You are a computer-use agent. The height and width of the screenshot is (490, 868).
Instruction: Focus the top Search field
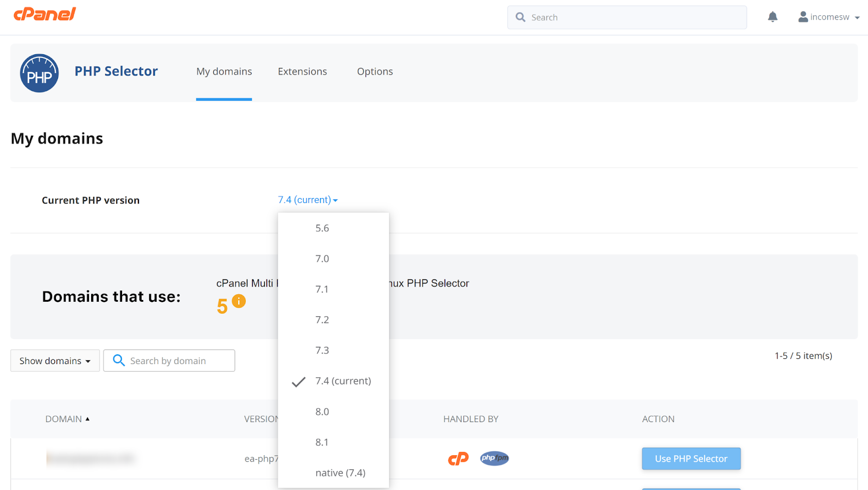pyautogui.click(x=627, y=17)
